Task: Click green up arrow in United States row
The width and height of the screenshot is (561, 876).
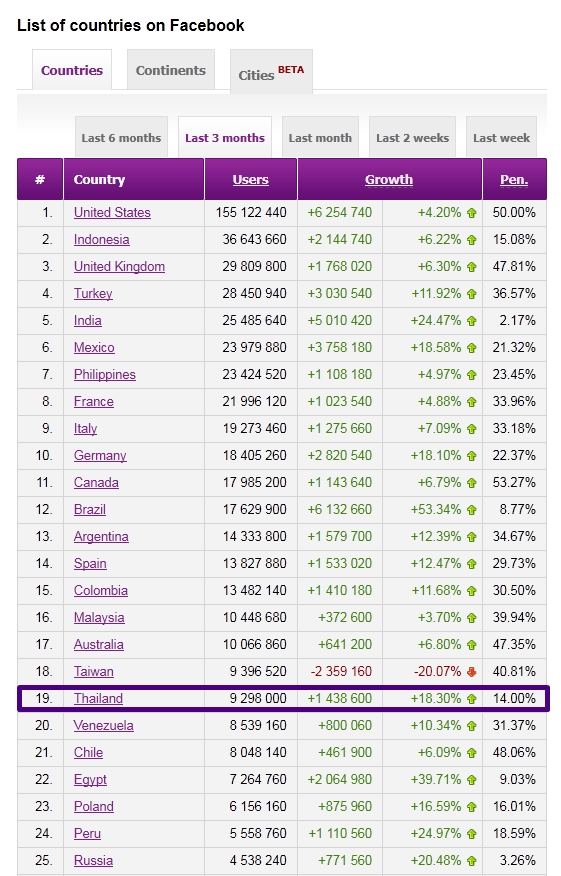Action: click(472, 213)
